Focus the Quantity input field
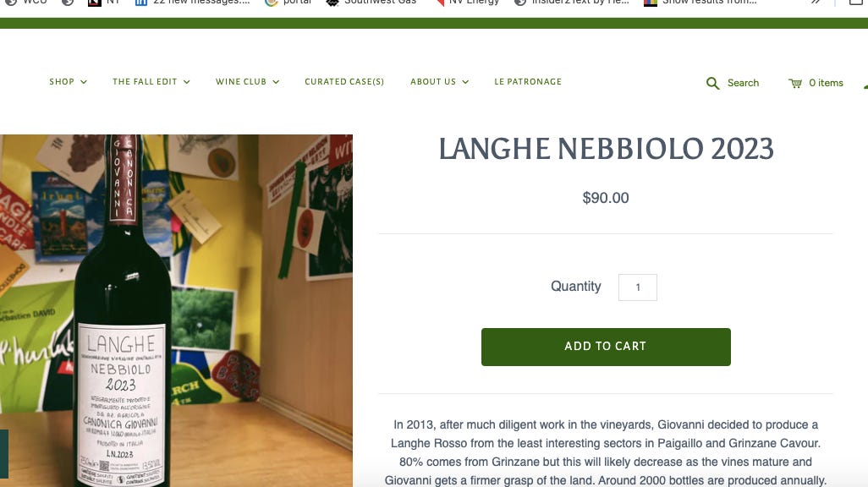 click(638, 287)
